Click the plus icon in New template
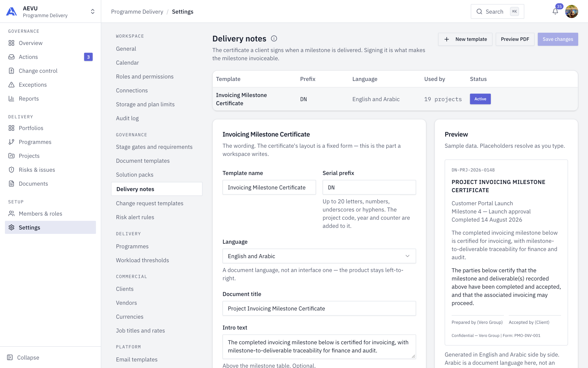Viewport: 588px width, 368px height. click(447, 39)
